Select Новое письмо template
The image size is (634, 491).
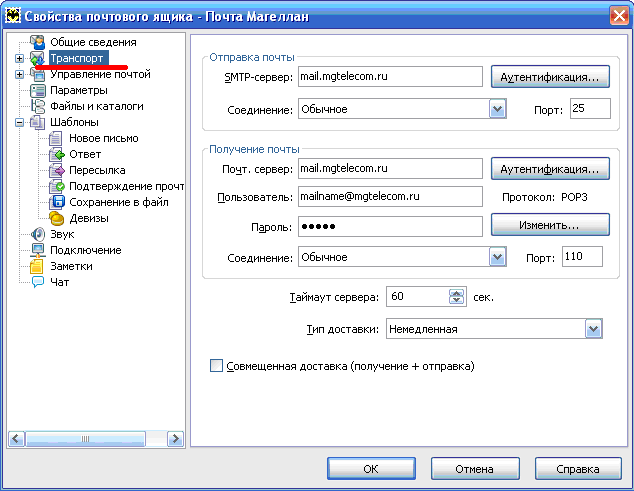pyautogui.click(x=104, y=138)
